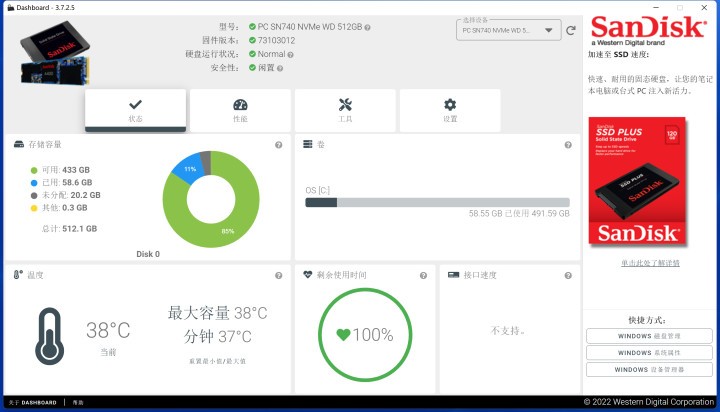The width and height of the screenshot is (720, 412).
Task: Click the OS [C:] volume usage bar
Action: click(x=437, y=203)
